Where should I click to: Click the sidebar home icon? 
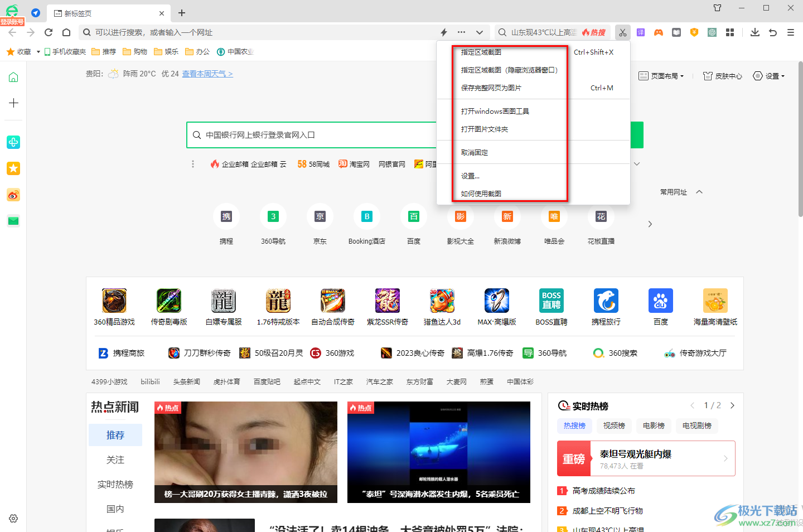13,77
